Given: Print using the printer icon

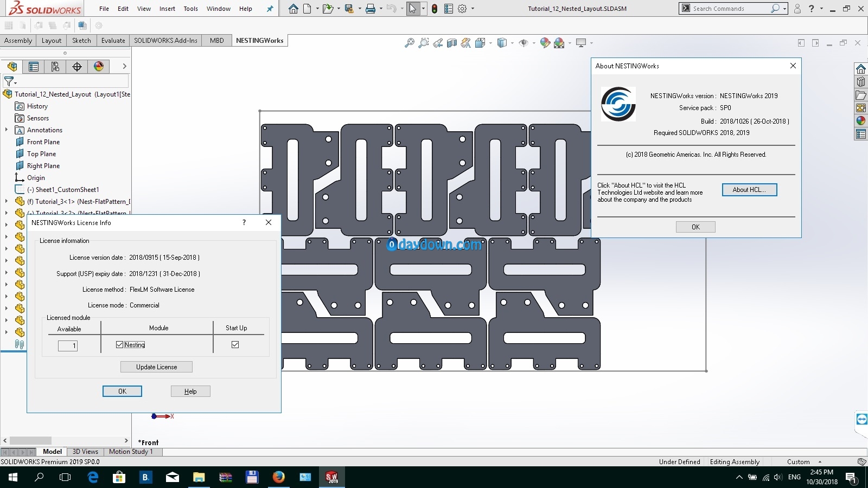Looking at the screenshot, I should pyautogui.click(x=371, y=9).
